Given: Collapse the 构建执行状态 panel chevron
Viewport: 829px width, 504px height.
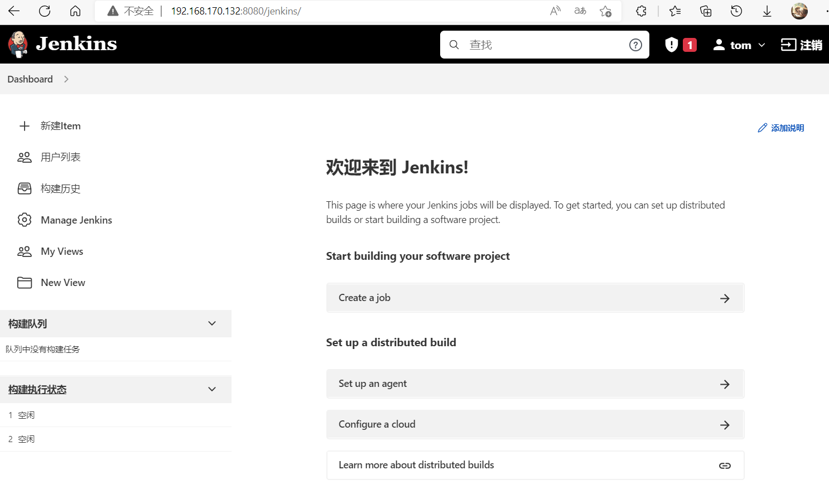Looking at the screenshot, I should (212, 389).
